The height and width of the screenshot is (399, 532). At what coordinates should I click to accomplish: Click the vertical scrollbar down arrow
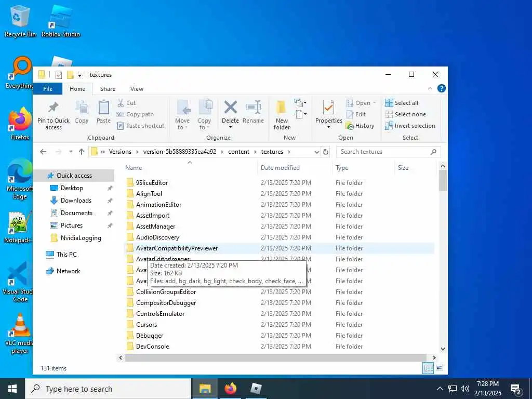pyautogui.click(x=443, y=349)
